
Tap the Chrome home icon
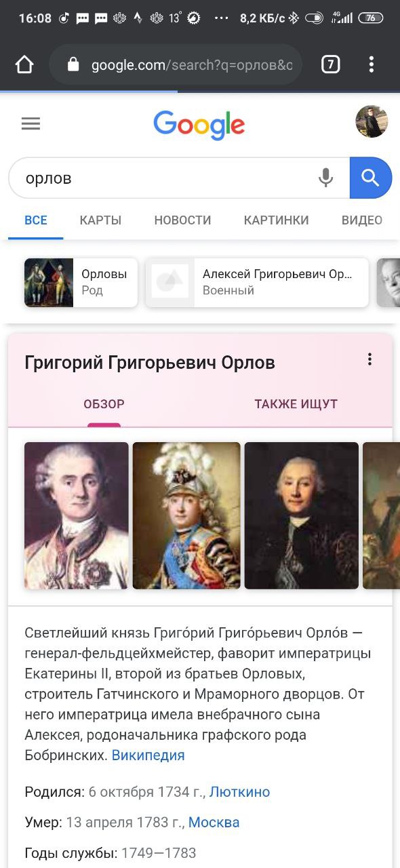[x=24, y=64]
